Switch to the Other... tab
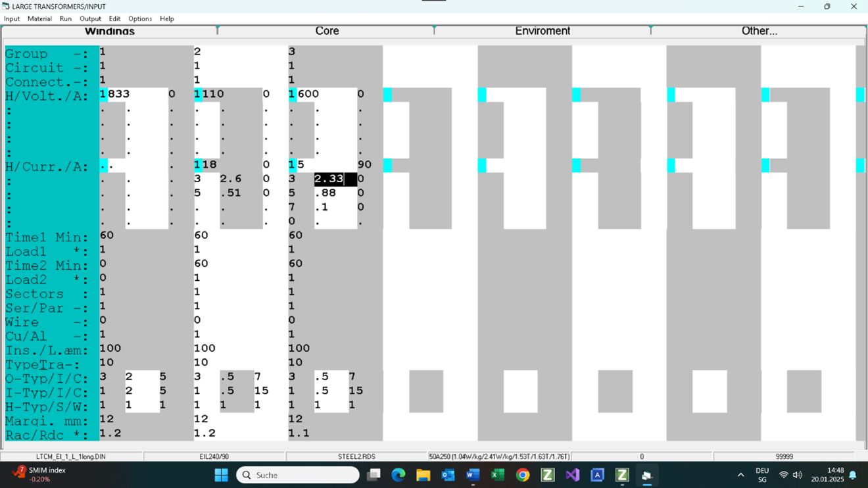This screenshot has width=868, height=488. pyautogui.click(x=759, y=32)
